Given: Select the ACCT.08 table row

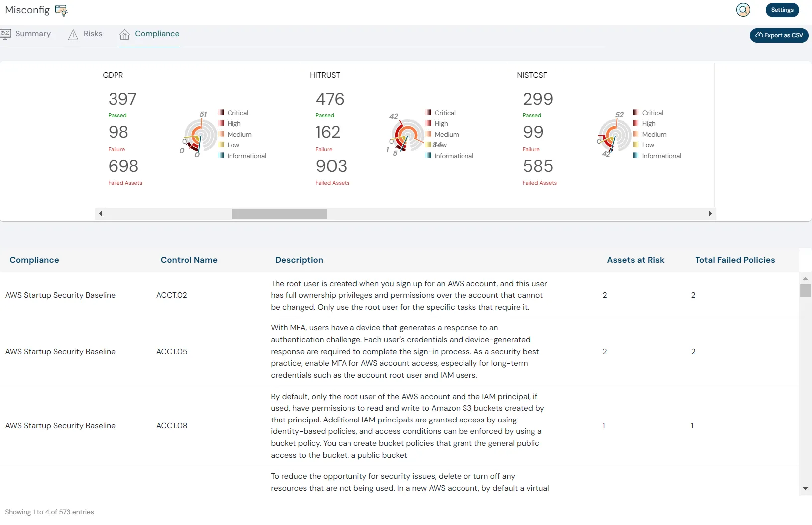Looking at the screenshot, I should tap(171, 425).
